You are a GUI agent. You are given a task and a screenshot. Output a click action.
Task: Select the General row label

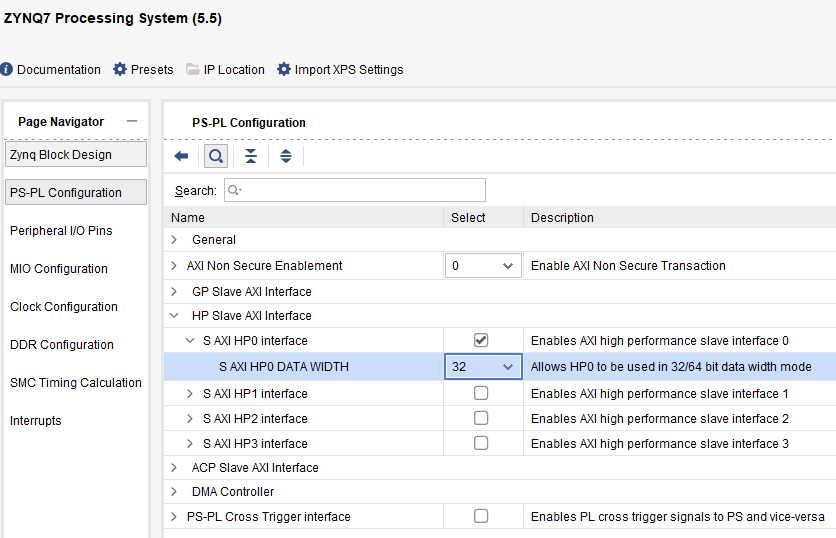tap(214, 240)
